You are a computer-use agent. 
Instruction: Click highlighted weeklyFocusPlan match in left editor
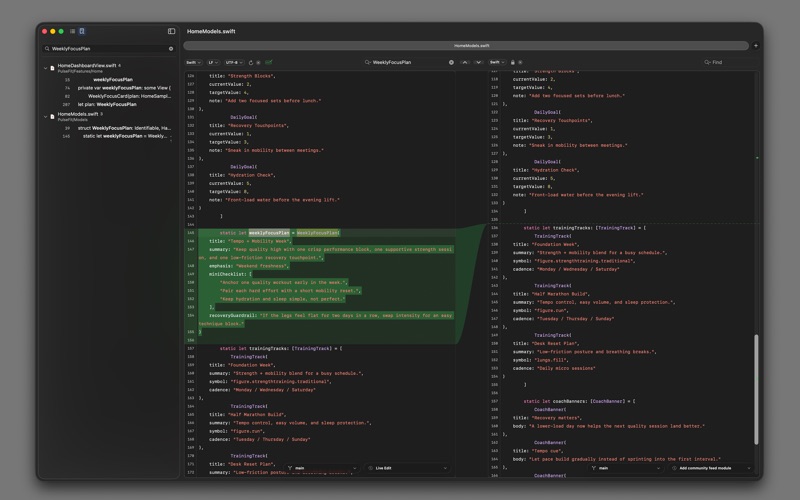tap(269, 233)
